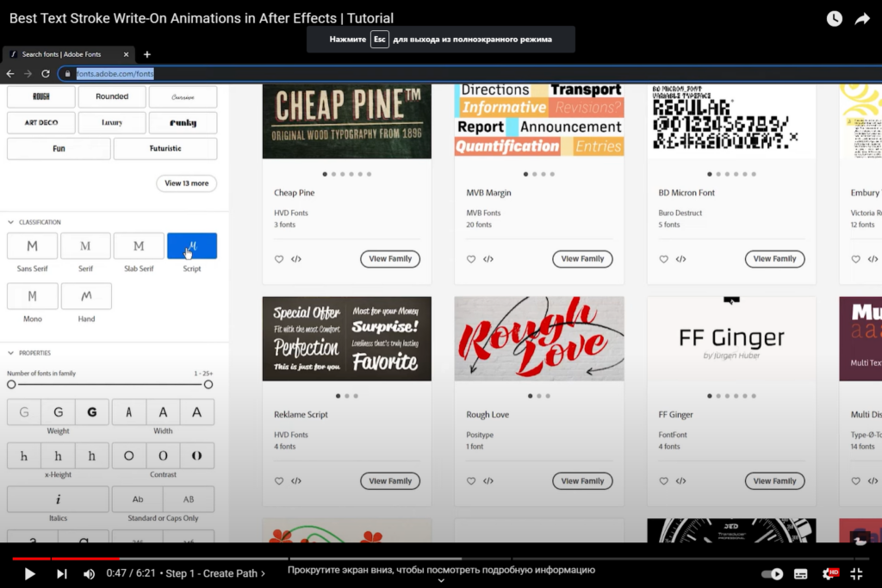This screenshot has width=882, height=588.
Task: Choose the Mono classification
Action: [32, 296]
